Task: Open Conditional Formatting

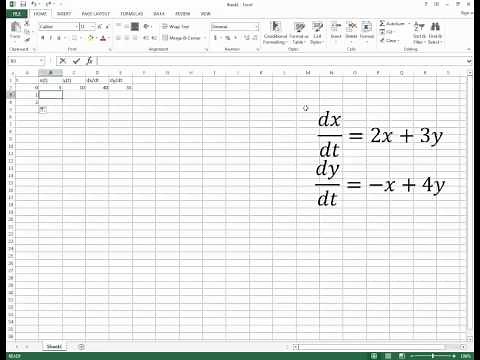Action: pyautogui.click(x=275, y=33)
